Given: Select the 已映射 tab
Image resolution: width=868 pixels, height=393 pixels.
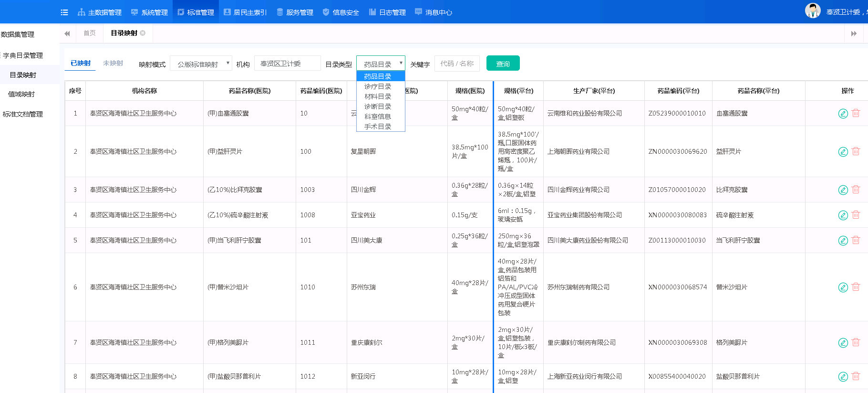Looking at the screenshot, I should pyautogui.click(x=80, y=63).
